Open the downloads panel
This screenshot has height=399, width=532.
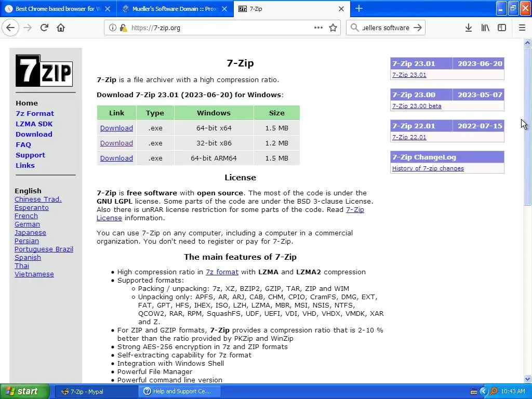coord(469,28)
